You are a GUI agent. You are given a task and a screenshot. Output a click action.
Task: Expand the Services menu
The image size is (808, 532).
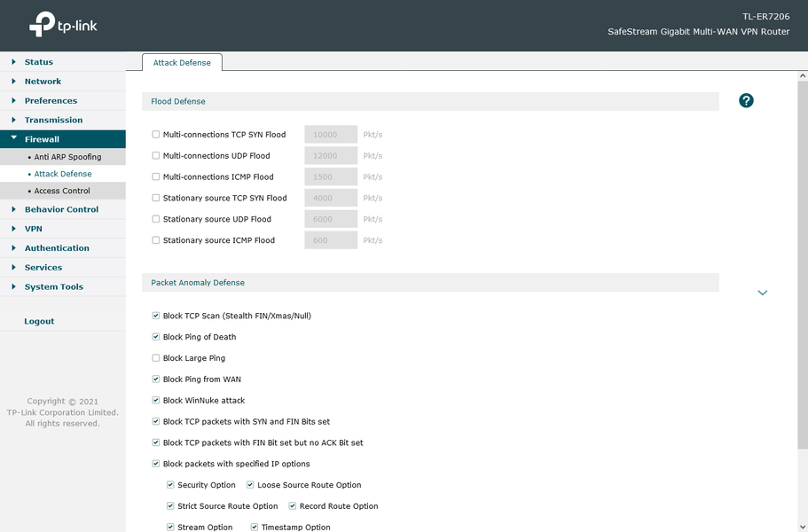coord(62,267)
